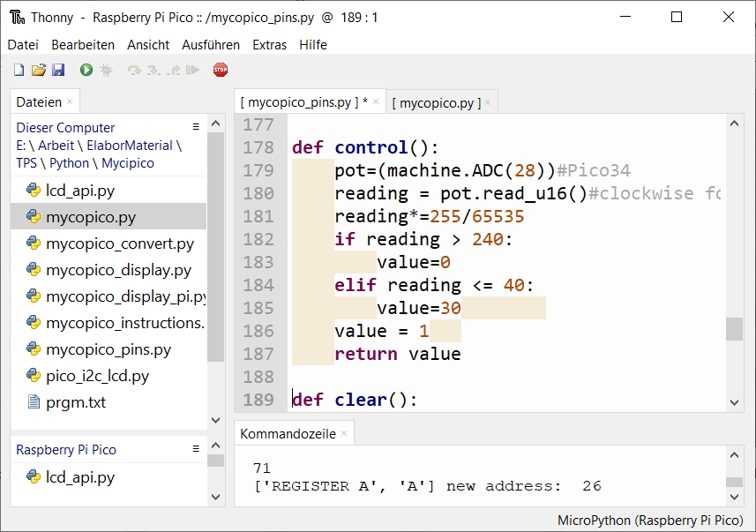Viewport: 756px width, 532px height.
Task: Click the Resume debugging icon
Action: (x=192, y=70)
